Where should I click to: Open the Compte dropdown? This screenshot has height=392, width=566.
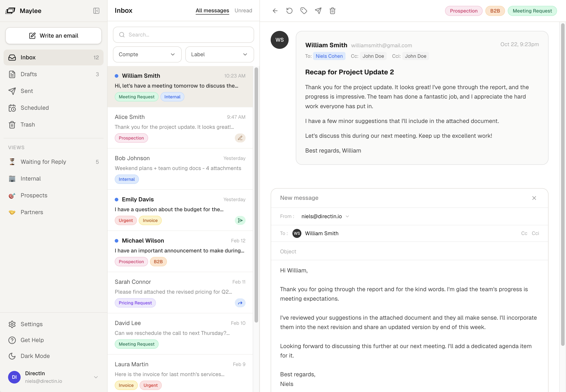pyautogui.click(x=147, y=54)
